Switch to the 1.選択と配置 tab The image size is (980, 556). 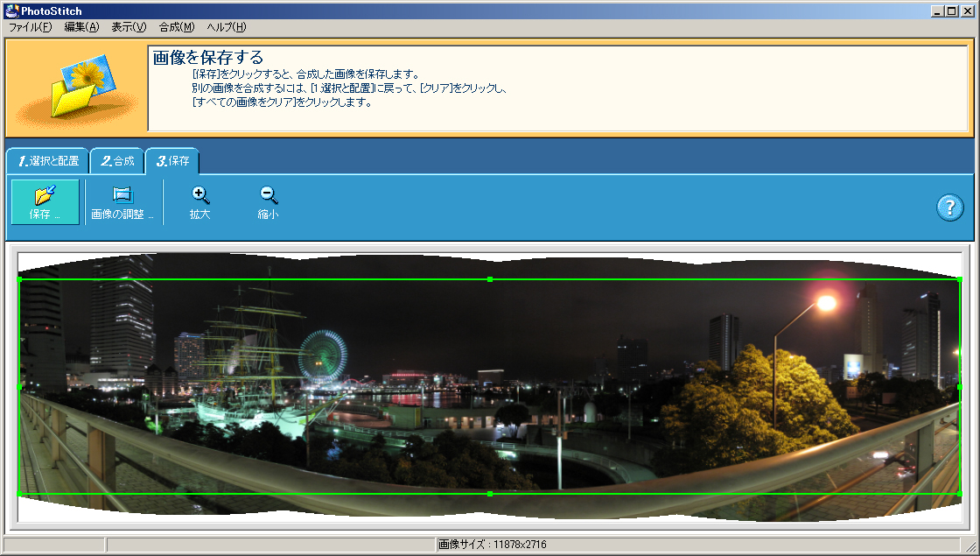pos(48,161)
